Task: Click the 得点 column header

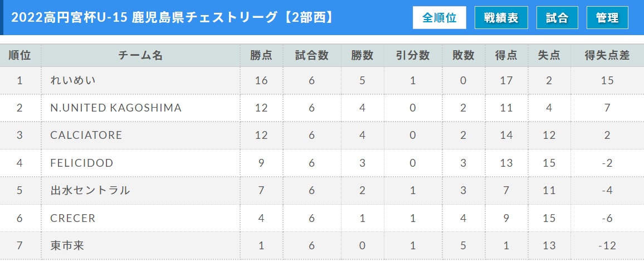Action: (506, 55)
